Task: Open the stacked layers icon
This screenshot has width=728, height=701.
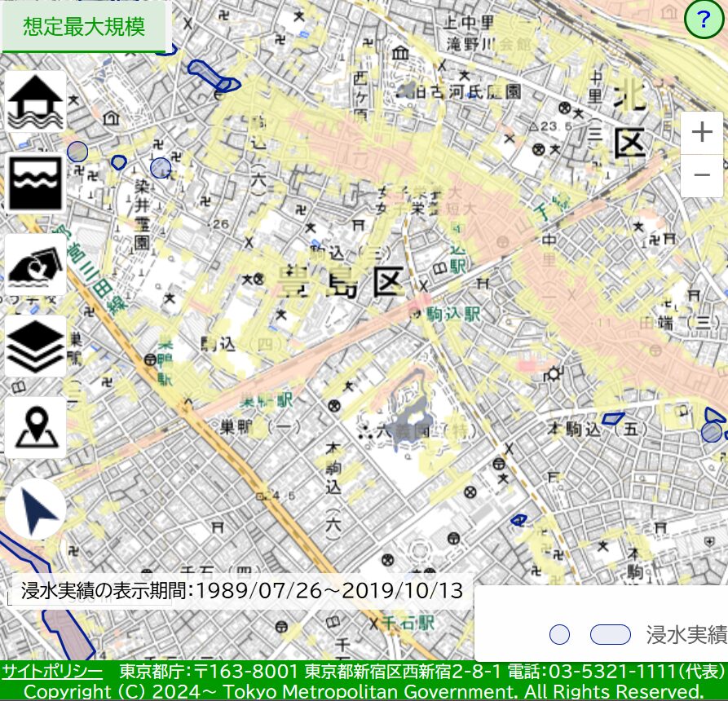Action: click(35, 346)
